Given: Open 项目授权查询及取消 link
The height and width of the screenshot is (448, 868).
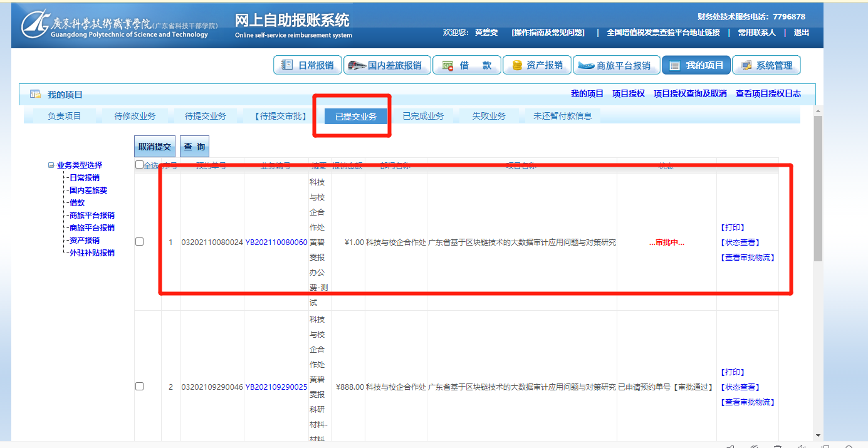Looking at the screenshot, I should (x=690, y=93).
